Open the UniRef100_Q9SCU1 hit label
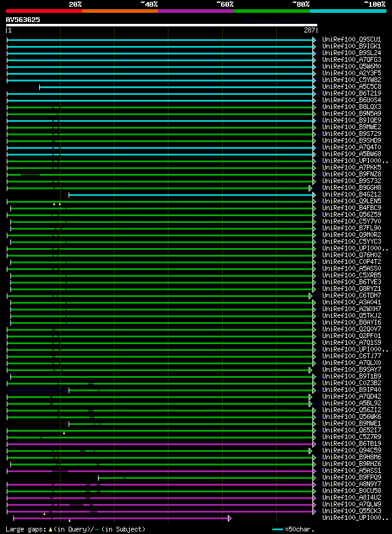 coord(352,40)
